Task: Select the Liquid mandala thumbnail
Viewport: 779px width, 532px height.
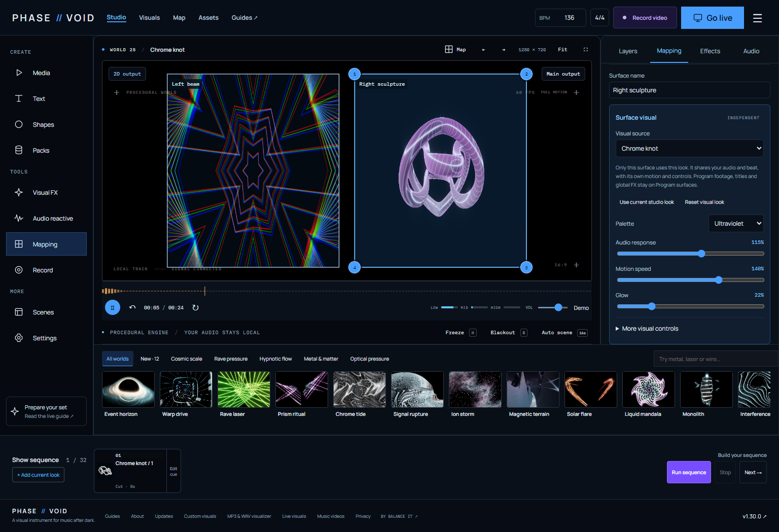Action: click(x=649, y=389)
